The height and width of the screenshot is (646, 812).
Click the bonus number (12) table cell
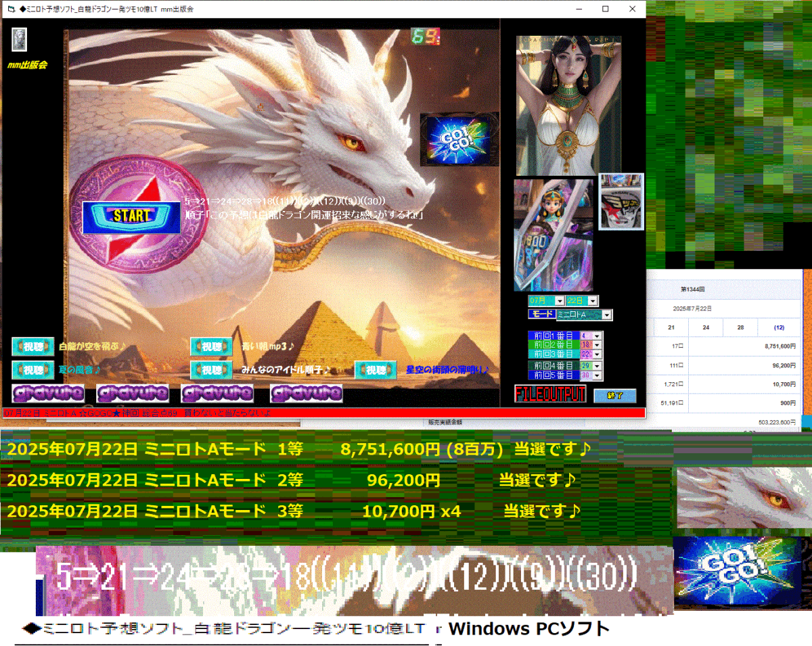click(x=780, y=327)
